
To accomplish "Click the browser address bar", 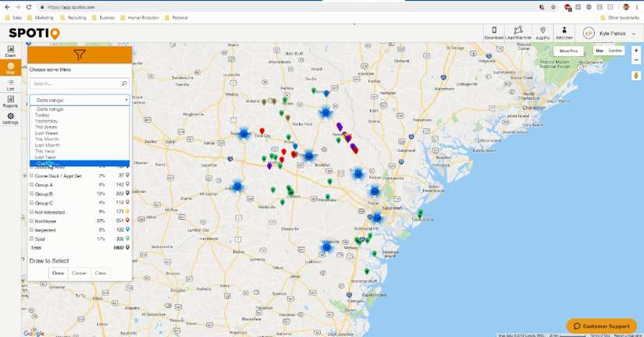I will 287,7.
